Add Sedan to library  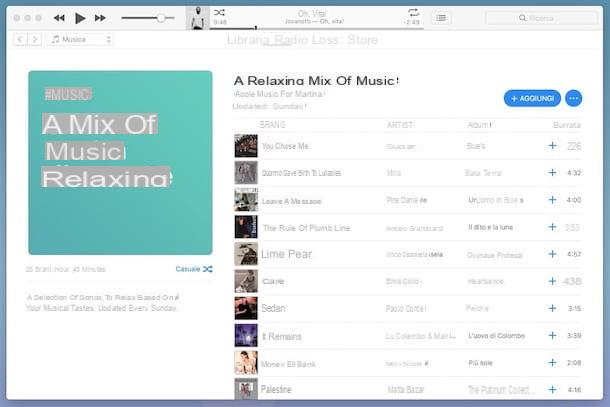click(552, 308)
